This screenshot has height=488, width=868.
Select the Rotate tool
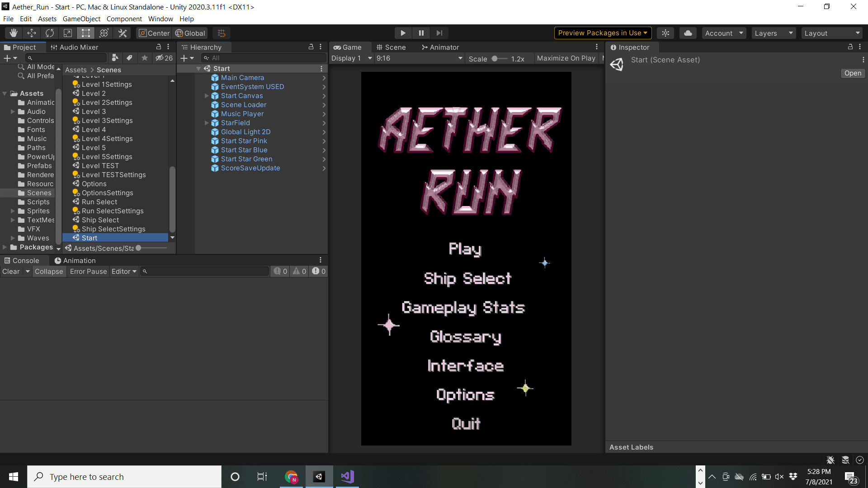[x=50, y=33]
